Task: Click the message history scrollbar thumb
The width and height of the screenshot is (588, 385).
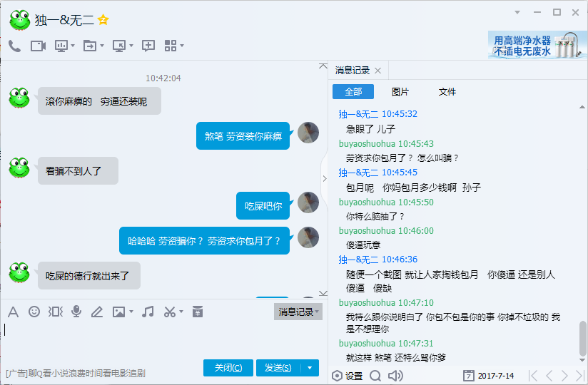Action: (x=582, y=338)
